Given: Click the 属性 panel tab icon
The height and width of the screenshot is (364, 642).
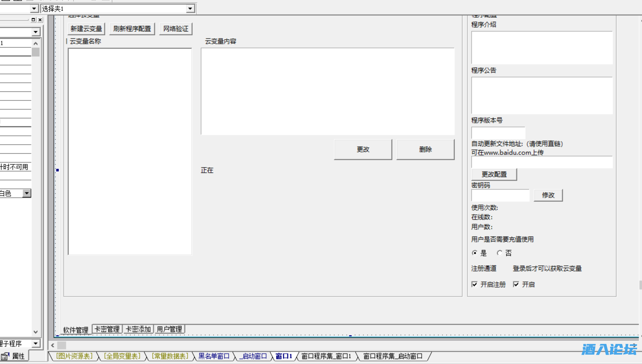Looking at the screenshot, I should [x=5, y=356].
